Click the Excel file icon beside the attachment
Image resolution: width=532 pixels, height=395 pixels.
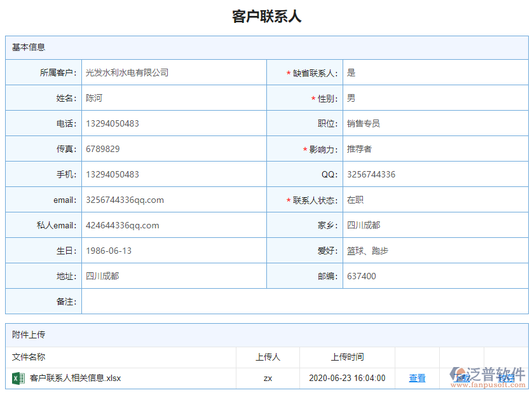pyautogui.click(x=17, y=377)
